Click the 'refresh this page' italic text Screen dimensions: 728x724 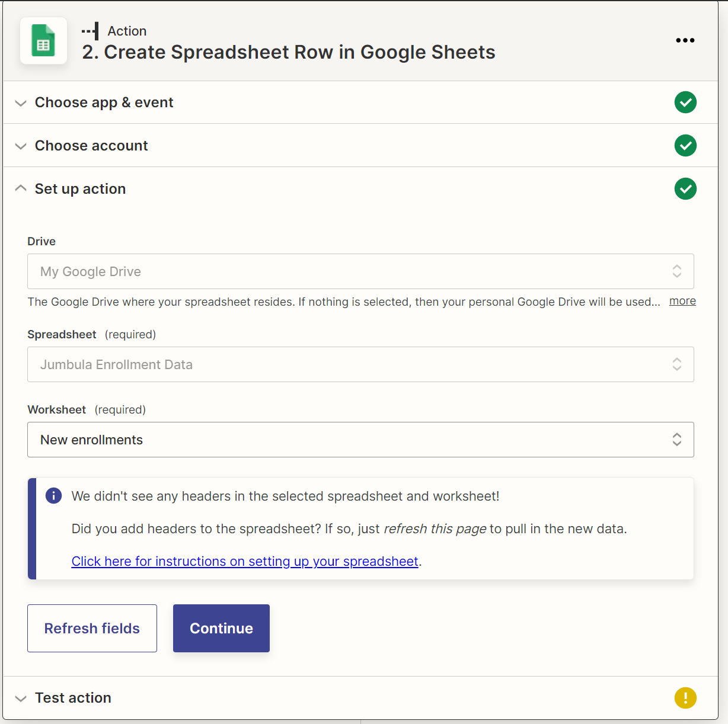point(435,528)
